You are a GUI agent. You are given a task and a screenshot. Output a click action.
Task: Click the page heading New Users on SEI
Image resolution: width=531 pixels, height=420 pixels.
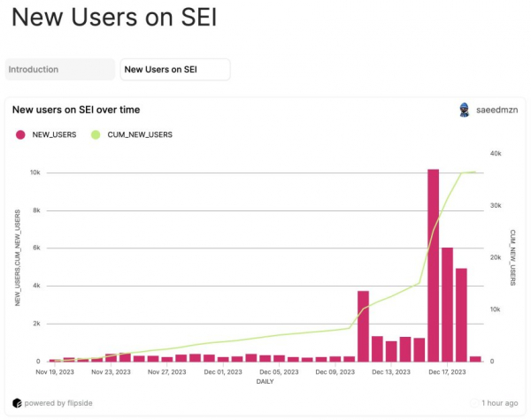point(114,17)
